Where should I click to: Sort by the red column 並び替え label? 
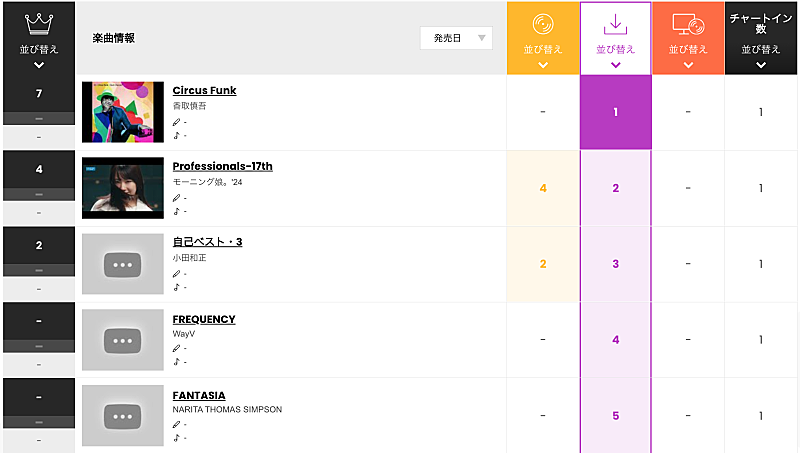(x=688, y=49)
